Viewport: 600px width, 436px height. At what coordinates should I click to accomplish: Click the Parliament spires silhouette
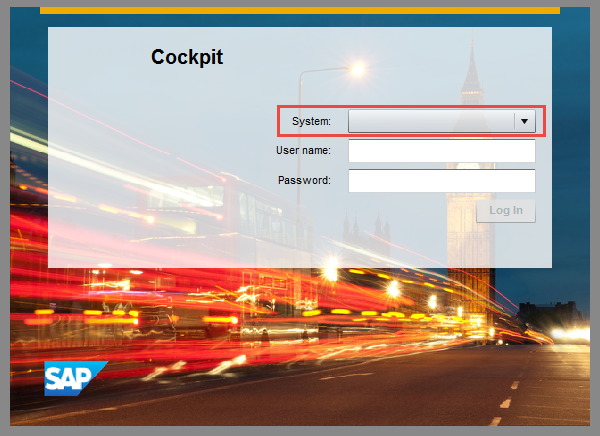coord(367,230)
